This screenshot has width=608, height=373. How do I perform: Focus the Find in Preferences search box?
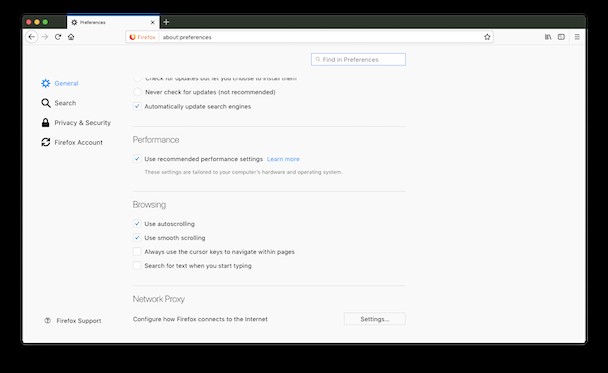click(x=358, y=59)
